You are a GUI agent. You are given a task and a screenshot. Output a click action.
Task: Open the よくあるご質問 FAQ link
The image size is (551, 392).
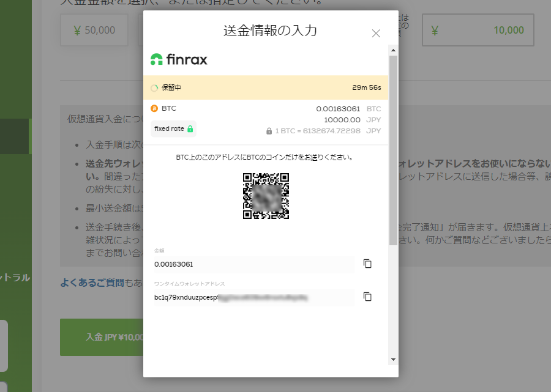[x=92, y=283]
